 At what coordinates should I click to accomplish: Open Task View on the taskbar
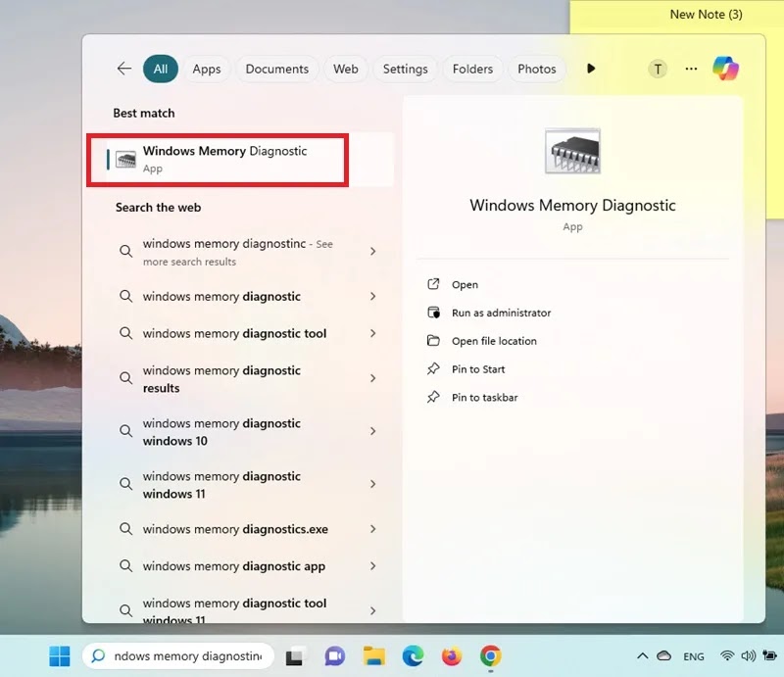[x=294, y=656]
